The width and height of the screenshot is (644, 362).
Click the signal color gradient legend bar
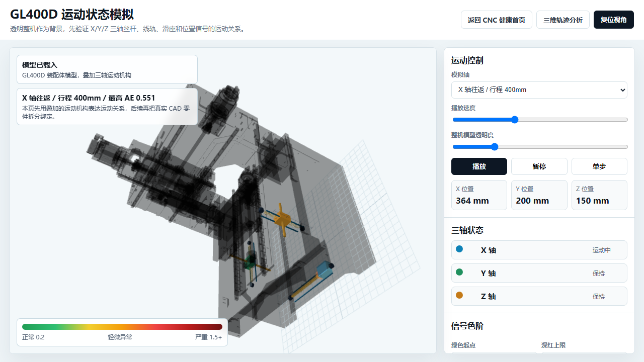(122, 327)
